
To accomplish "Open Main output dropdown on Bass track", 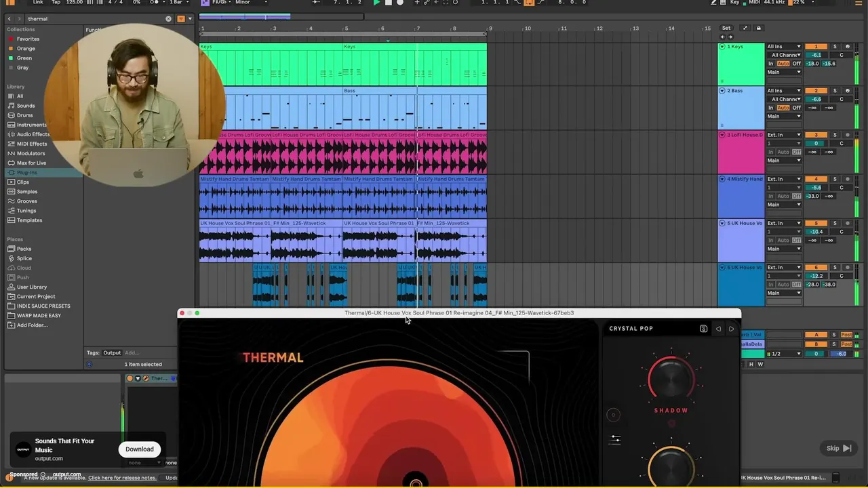I will 784,117.
